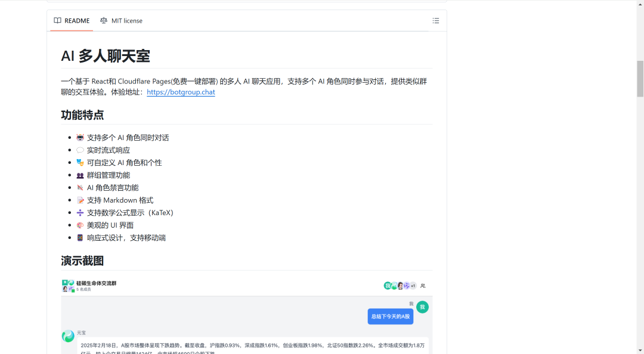Click the text '实时流式响应'
The height and width of the screenshot is (354, 644).
click(x=109, y=150)
